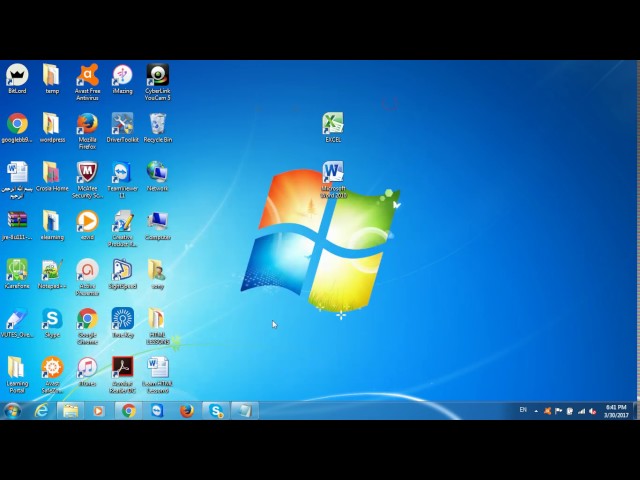The width and height of the screenshot is (640, 480).
Task: Open the EN language bar selector
Action: click(x=522, y=410)
